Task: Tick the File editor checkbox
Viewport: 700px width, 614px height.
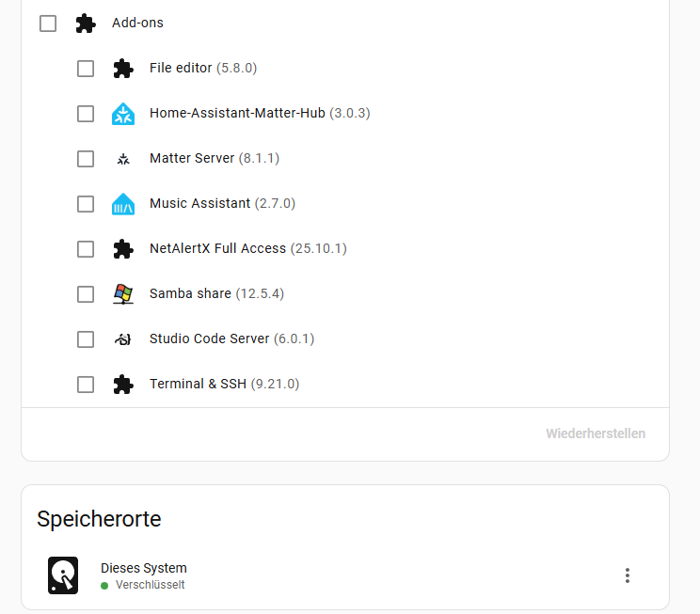Action: tap(86, 69)
